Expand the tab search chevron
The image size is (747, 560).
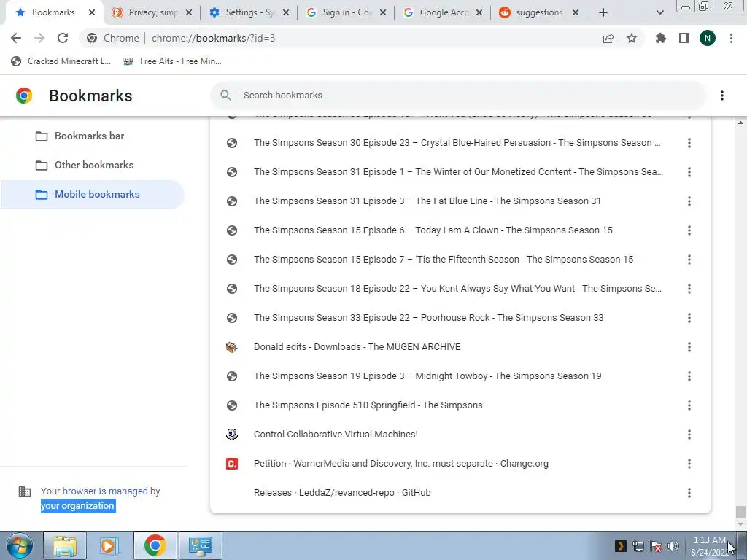pyautogui.click(x=659, y=13)
